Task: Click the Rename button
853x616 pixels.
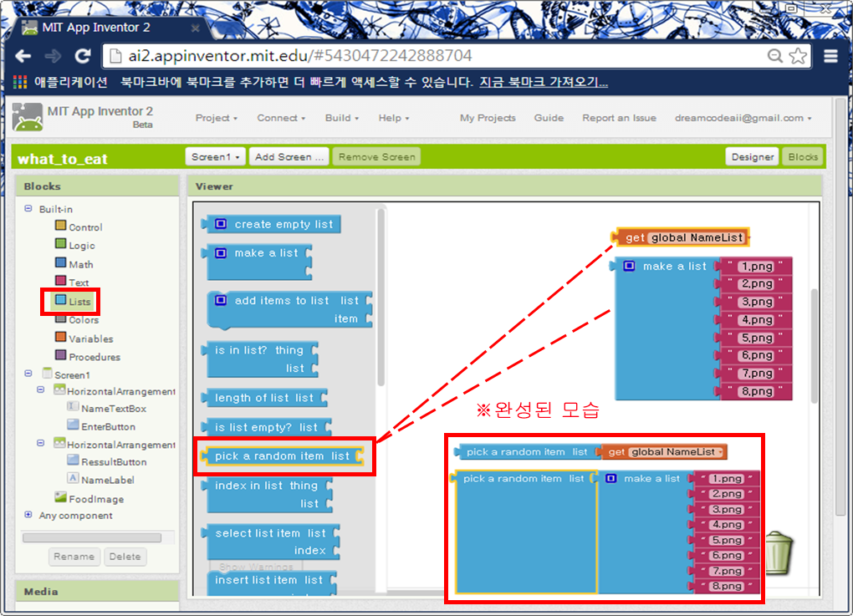Action: coord(74,556)
